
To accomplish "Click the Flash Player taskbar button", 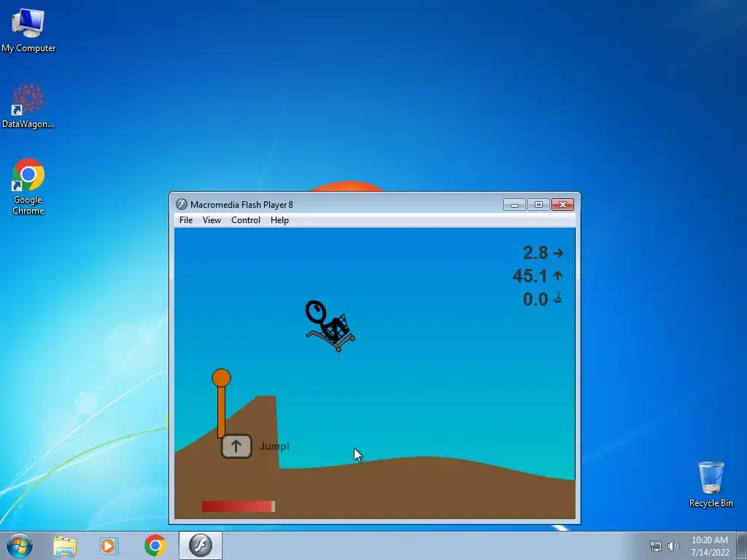I will pos(201,545).
